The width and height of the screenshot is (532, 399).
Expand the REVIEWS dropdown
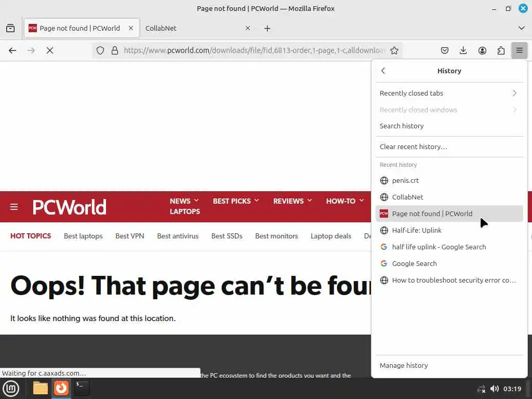[292, 201]
